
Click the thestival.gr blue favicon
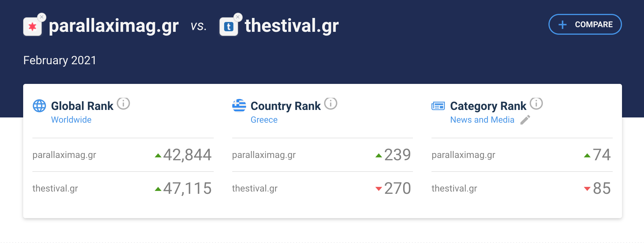pyautogui.click(x=228, y=27)
